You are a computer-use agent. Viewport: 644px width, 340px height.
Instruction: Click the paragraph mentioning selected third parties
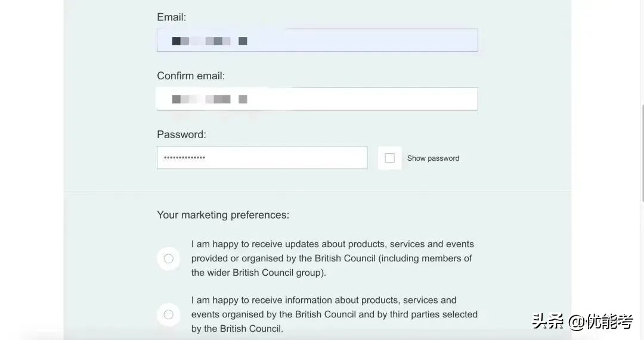point(334,314)
